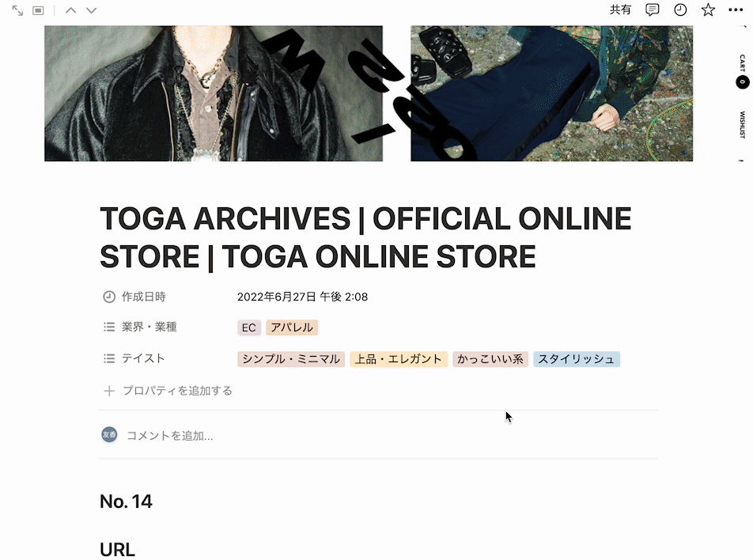753x560 pixels.
Task: Select the アパレル tag
Action: [x=292, y=327]
